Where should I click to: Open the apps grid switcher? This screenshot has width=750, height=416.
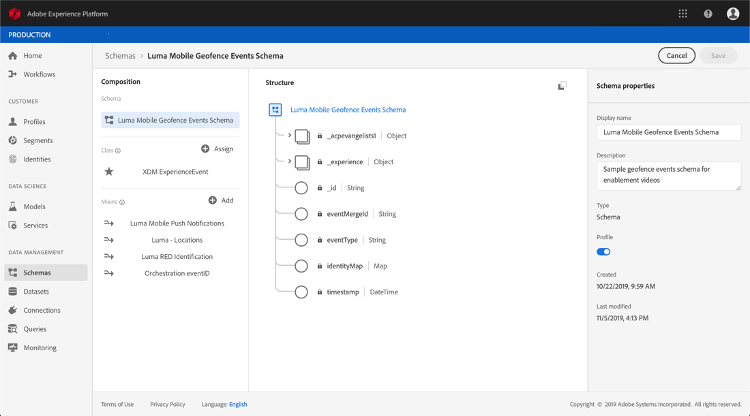pyautogui.click(x=683, y=13)
